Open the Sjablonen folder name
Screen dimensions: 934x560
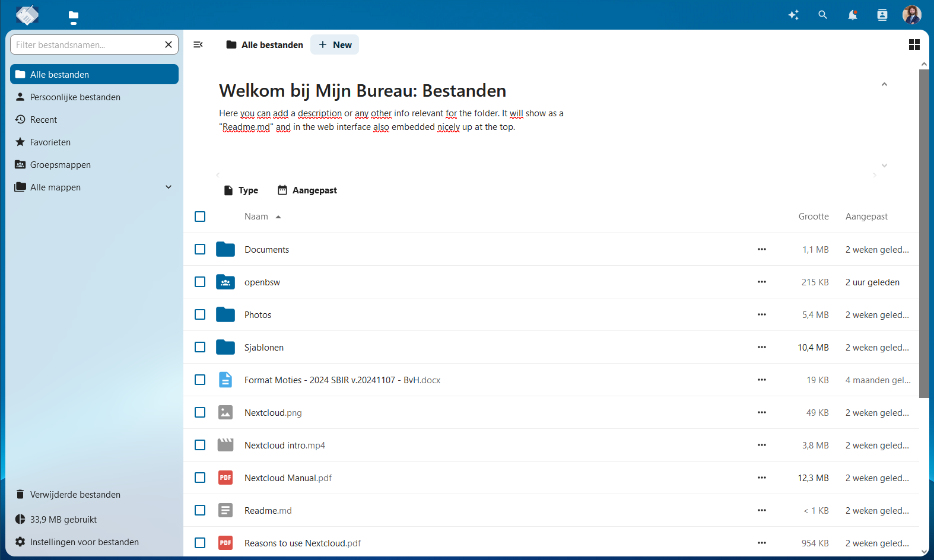coord(264,347)
